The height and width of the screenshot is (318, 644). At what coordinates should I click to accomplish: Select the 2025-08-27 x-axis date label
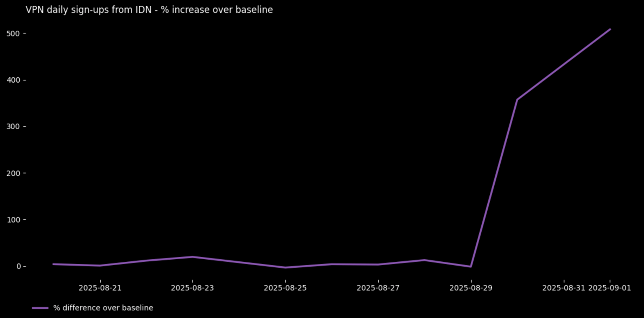point(378,288)
